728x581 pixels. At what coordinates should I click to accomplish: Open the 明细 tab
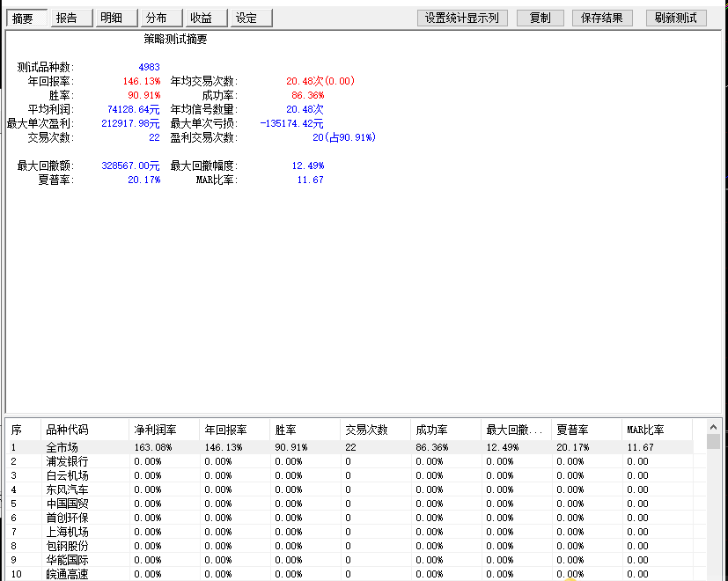(116, 18)
